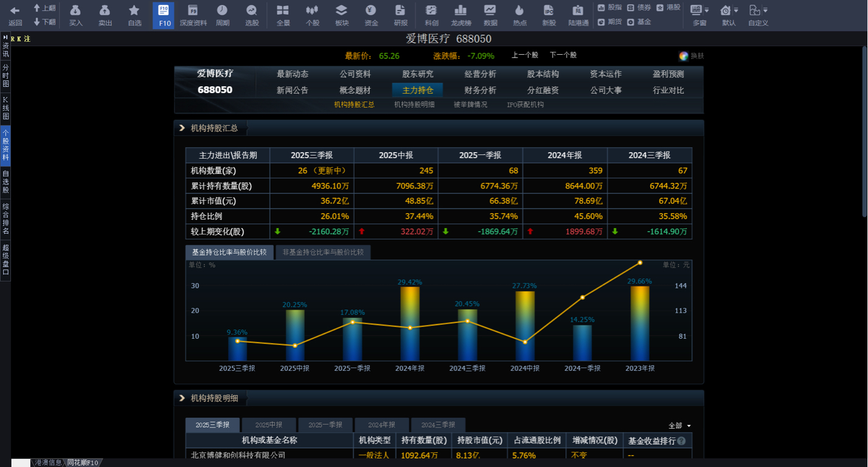Click the 返回 back arrow icon
Image resolution: width=868 pixels, height=467 pixels.
(x=15, y=11)
